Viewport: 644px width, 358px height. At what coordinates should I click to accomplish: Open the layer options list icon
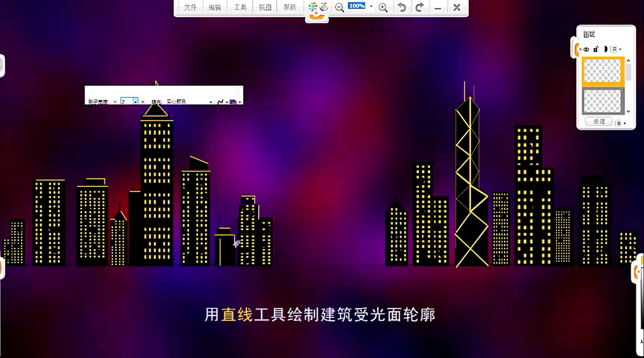(615, 49)
